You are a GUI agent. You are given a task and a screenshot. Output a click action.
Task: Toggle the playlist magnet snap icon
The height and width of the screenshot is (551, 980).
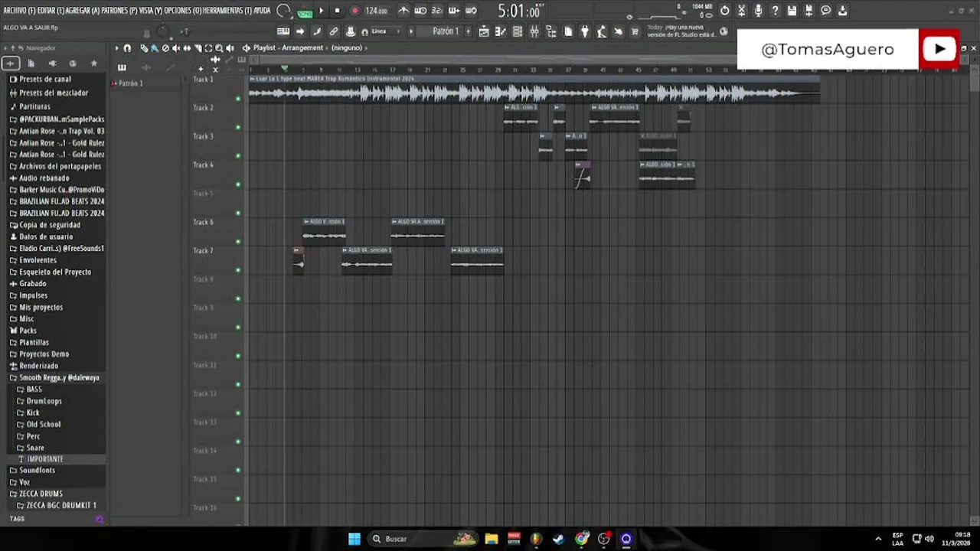coord(127,48)
